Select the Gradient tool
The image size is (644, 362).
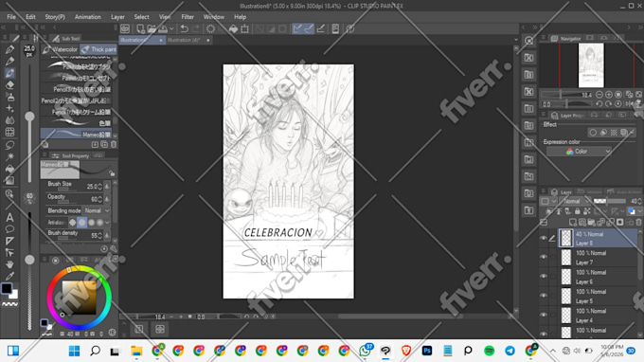coord(9,180)
